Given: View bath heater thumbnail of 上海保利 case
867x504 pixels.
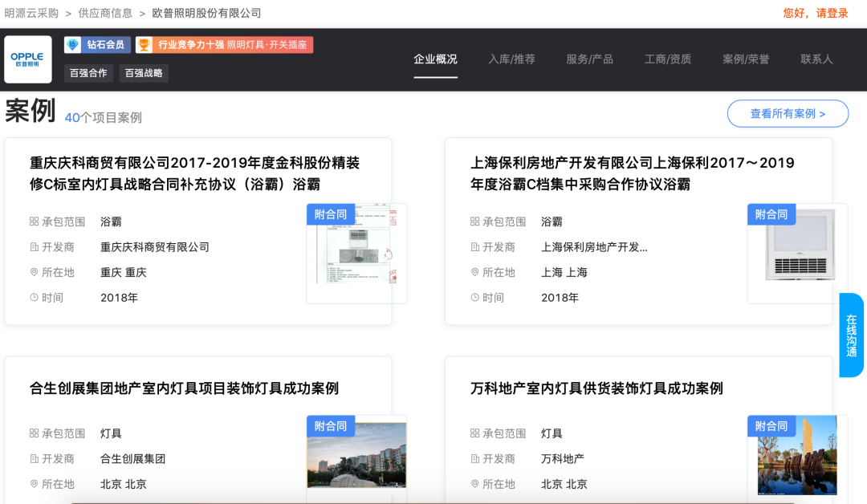Looking at the screenshot, I should 797,254.
